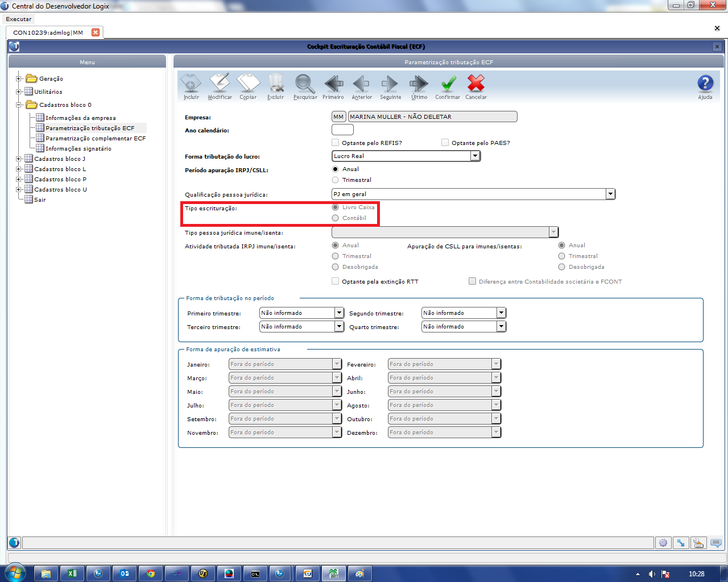The image size is (728, 582).
Task: Open Informações da empresa in menu tree
Action: tap(81, 118)
